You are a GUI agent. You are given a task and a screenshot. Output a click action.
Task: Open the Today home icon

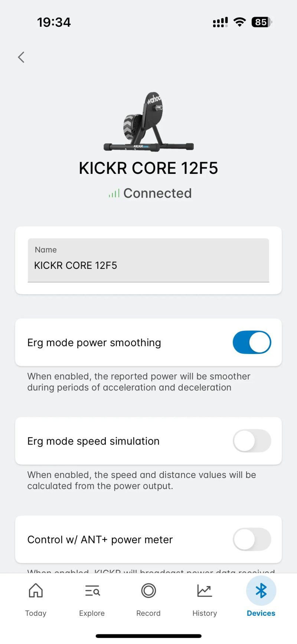[36, 590]
